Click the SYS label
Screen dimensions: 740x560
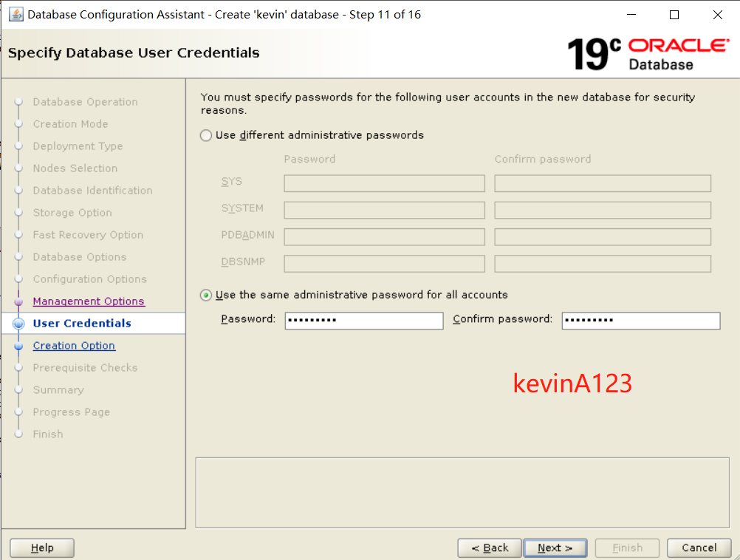pyautogui.click(x=231, y=182)
